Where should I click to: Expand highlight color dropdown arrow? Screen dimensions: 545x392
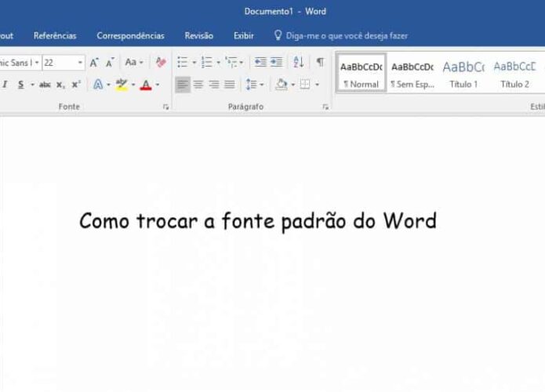pyautogui.click(x=133, y=85)
